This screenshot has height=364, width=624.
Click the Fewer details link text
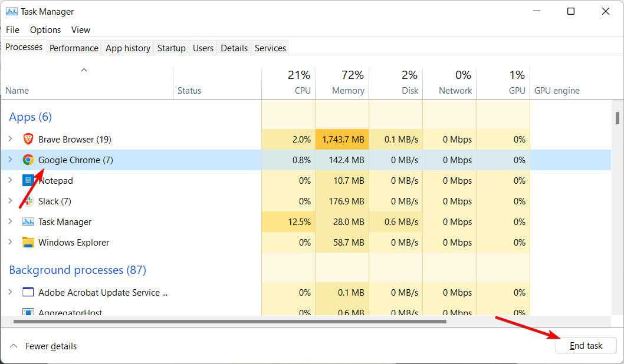pos(51,346)
